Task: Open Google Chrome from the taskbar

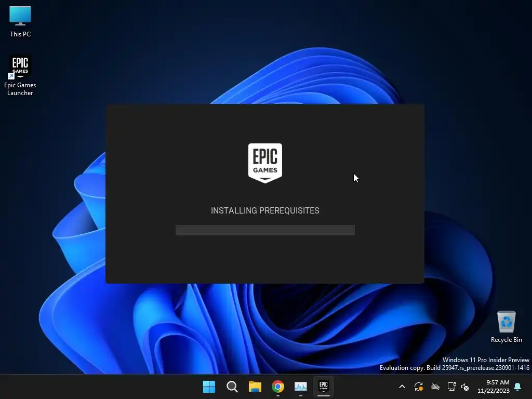Action: pos(278,387)
